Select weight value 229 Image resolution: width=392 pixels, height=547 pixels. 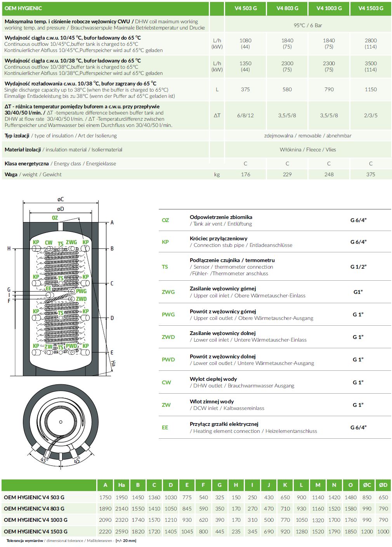click(287, 174)
